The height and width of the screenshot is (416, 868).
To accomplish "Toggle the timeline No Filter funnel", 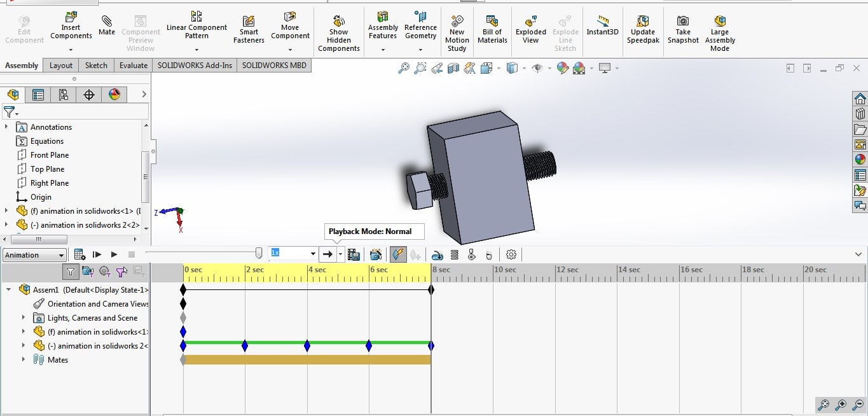I will coord(71,272).
